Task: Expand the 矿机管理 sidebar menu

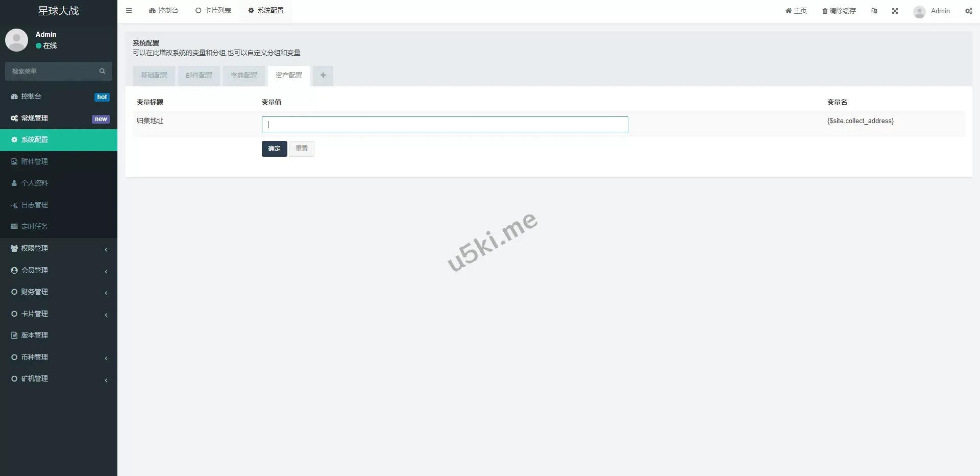Action: (59, 379)
